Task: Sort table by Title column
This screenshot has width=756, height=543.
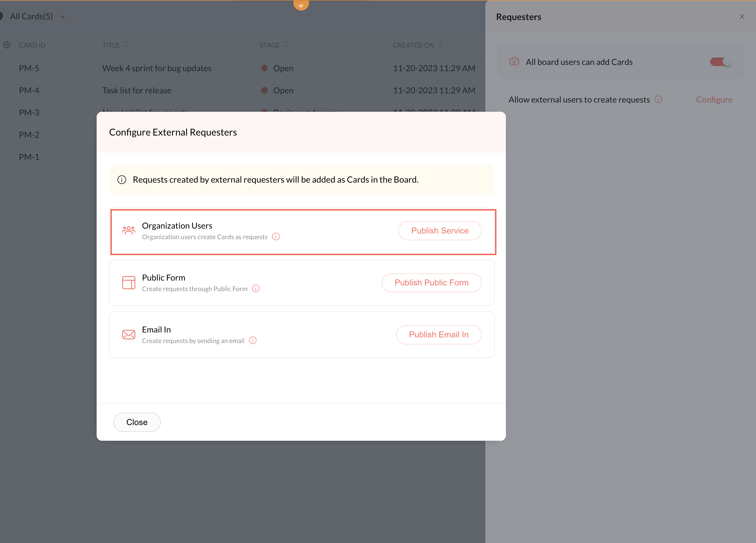Action: pyautogui.click(x=126, y=45)
